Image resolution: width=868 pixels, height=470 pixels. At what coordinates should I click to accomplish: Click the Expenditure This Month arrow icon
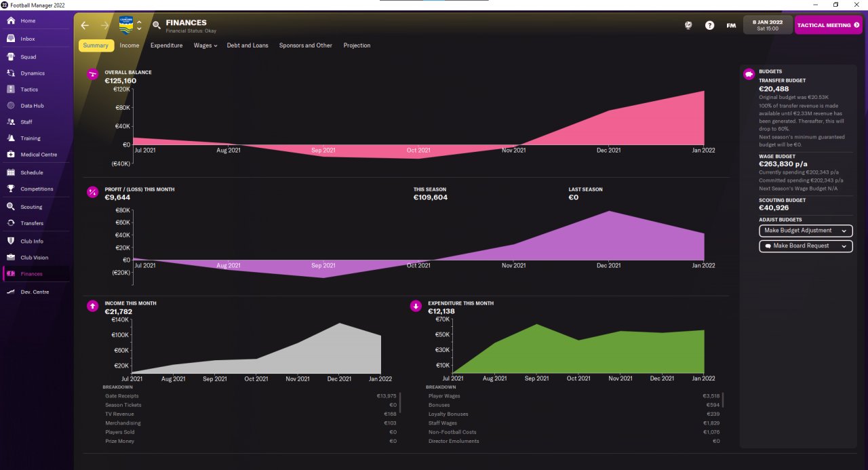(x=416, y=306)
